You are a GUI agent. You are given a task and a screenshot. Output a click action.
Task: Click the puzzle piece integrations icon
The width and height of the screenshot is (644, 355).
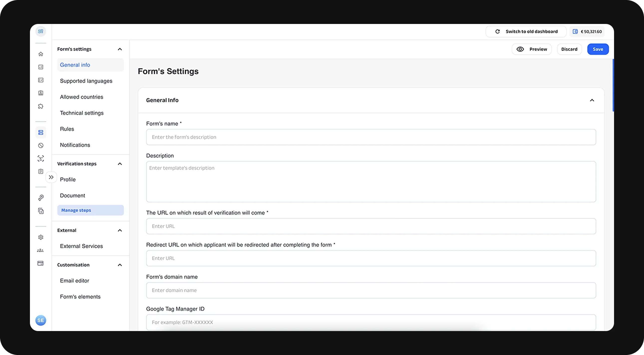coord(41,106)
